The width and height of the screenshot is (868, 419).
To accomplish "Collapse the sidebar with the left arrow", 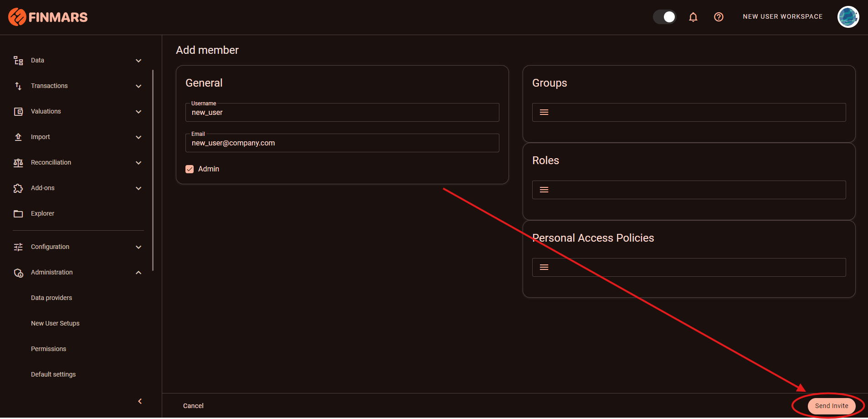I will click(140, 401).
